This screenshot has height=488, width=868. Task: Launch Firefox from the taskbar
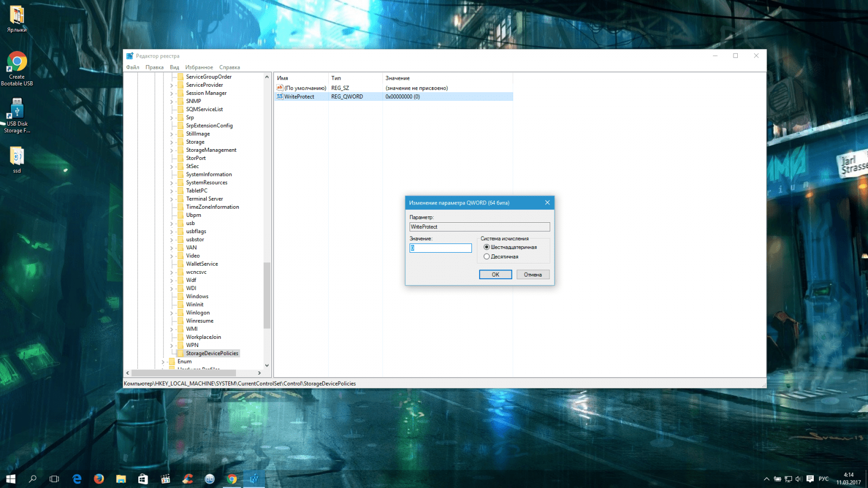pos(99,479)
